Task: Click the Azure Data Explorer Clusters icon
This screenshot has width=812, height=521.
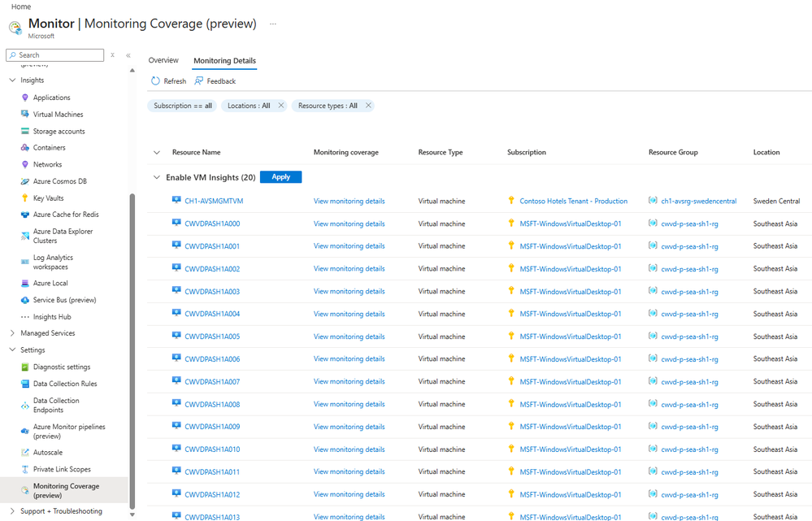Action: (25, 237)
